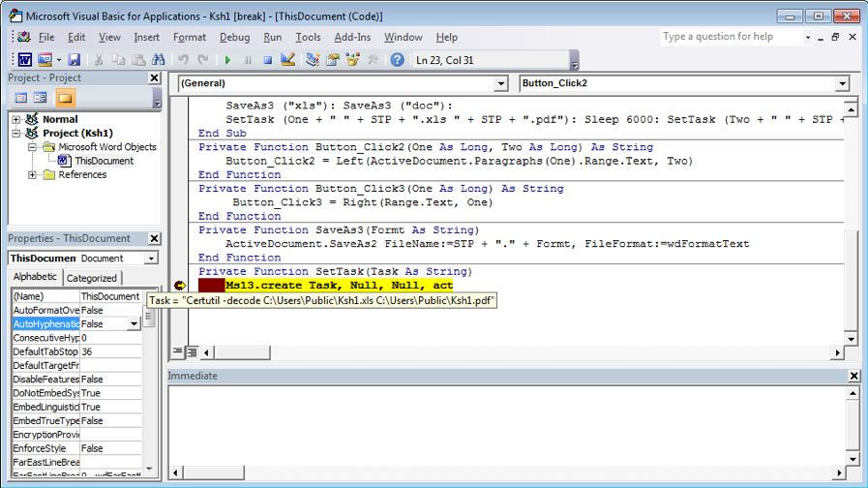Close the Immediate window

(x=854, y=376)
